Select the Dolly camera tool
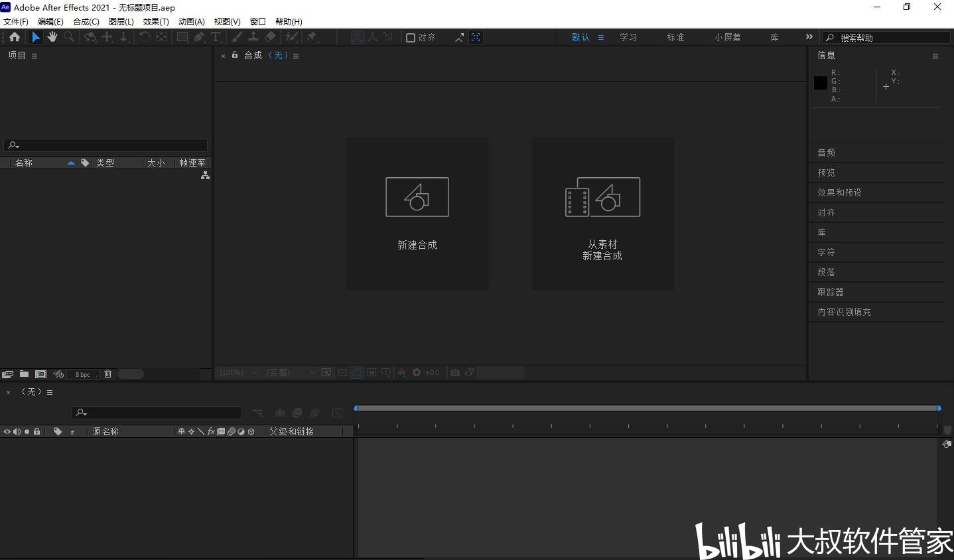 (x=124, y=37)
